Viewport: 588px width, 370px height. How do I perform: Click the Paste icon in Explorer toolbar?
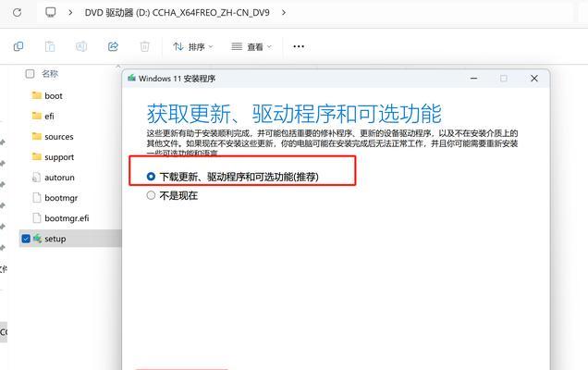(x=50, y=46)
